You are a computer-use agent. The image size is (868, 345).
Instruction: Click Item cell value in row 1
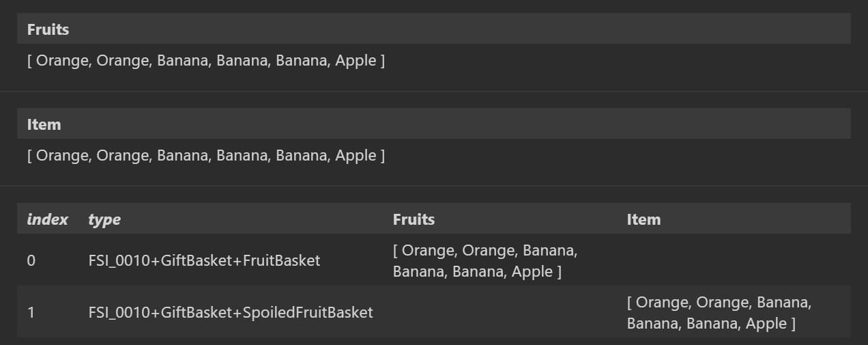tap(719, 313)
